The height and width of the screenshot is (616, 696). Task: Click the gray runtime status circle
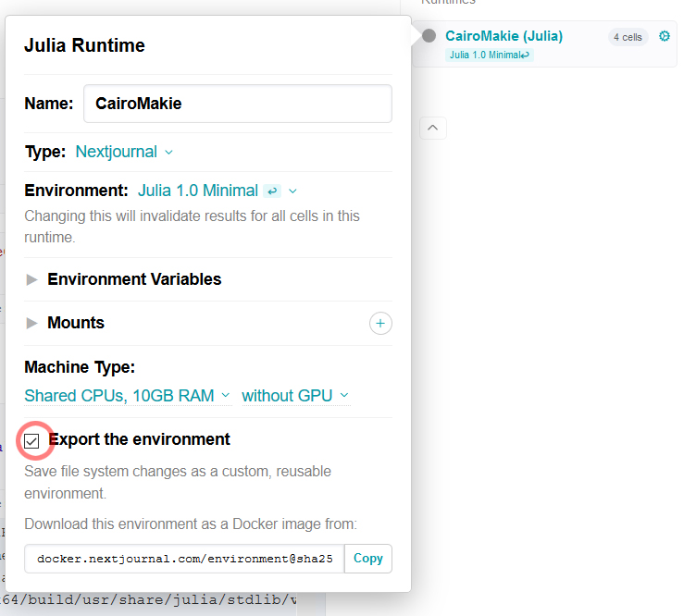429,36
